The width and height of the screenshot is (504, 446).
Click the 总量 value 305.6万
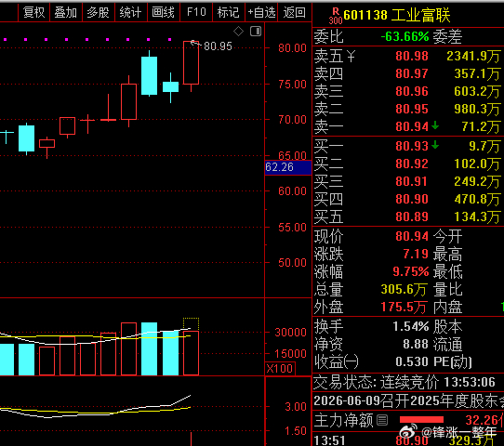(405, 290)
